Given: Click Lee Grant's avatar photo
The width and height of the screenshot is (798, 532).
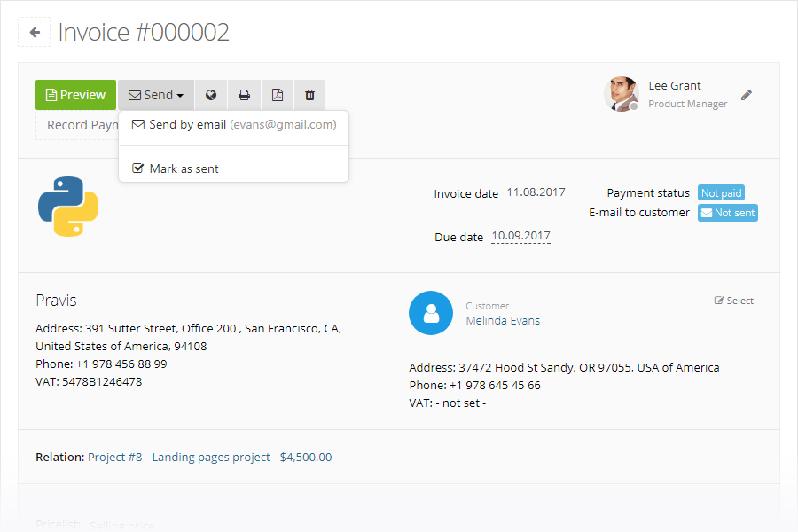Looking at the screenshot, I should [622, 94].
